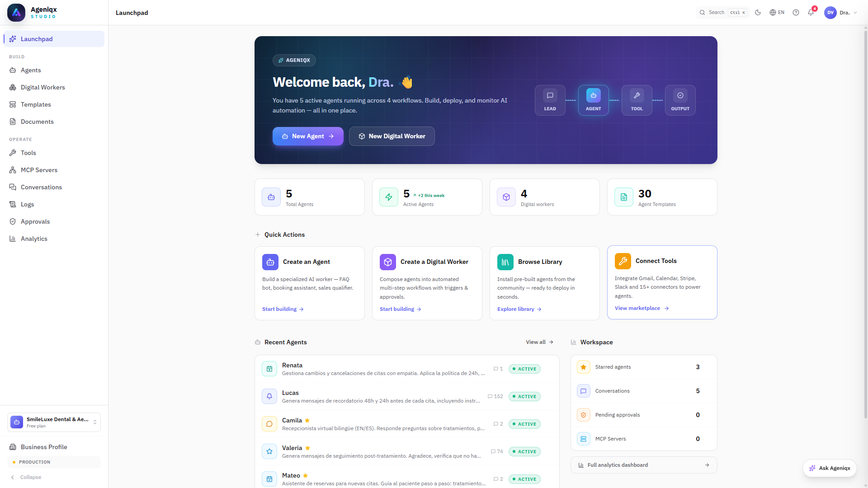The height and width of the screenshot is (488, 868).
Task: Click the New Agent button
Action: (308, 136)
